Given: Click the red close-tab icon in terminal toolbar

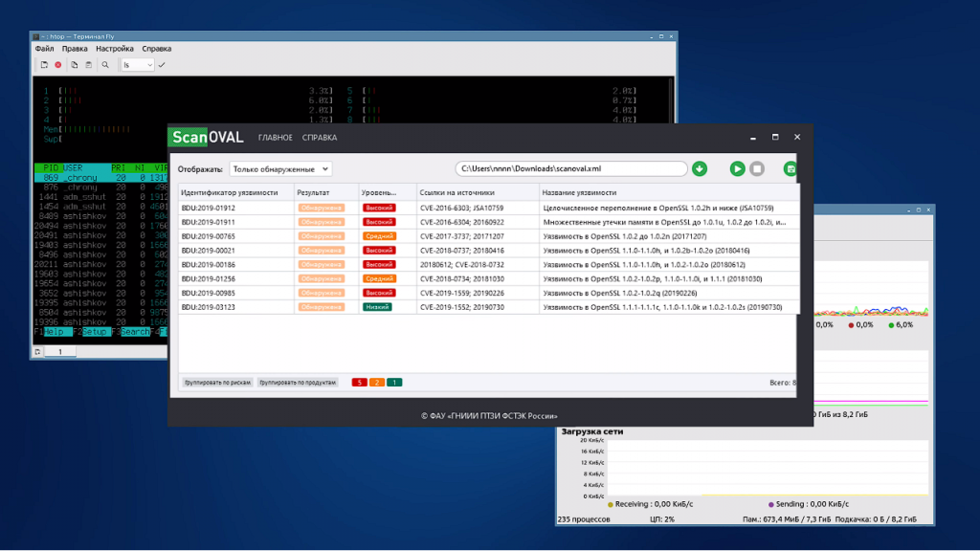Looking at the screenshot, I should point(58,64).
